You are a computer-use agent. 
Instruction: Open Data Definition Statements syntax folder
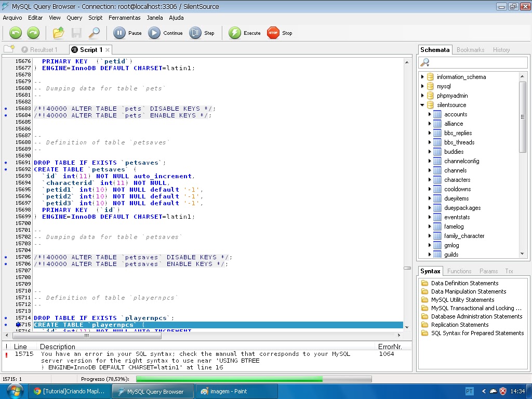[464, 283]
